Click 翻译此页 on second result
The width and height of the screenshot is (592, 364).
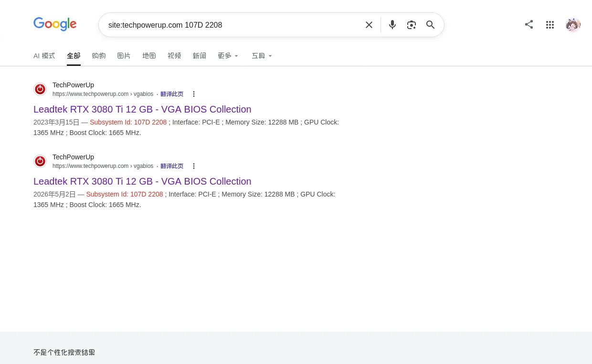[172, 166]
